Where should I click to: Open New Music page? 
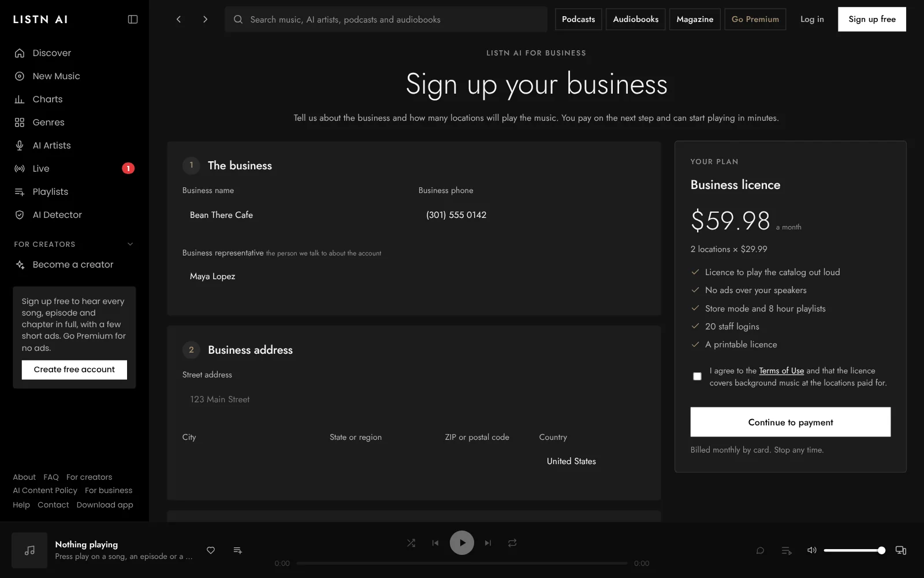[x=74, y=76]
